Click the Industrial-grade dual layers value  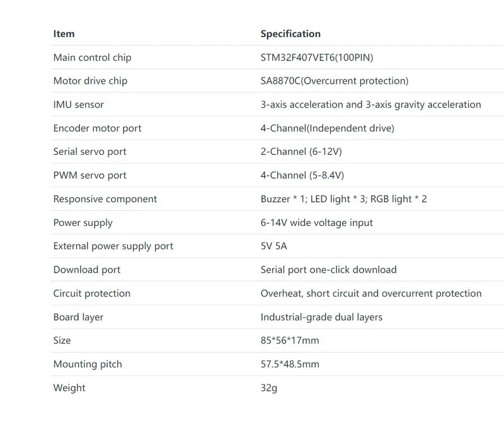[321, 317]
